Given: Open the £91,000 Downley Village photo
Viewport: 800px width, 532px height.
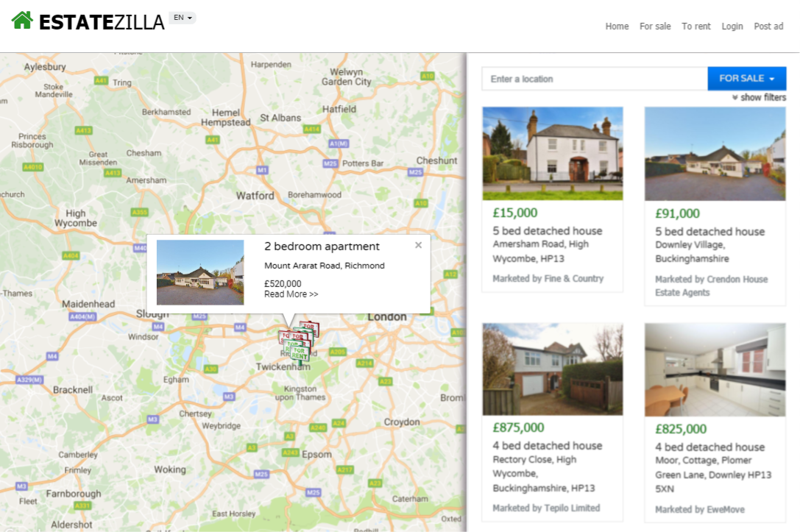Looking at the screenshot, I should tap(715, 154).
